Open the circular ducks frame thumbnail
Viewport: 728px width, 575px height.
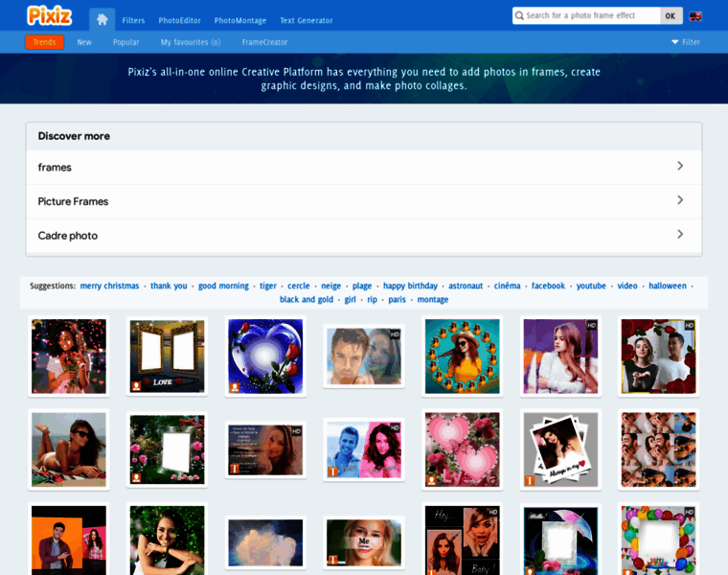tap(463, 356)
